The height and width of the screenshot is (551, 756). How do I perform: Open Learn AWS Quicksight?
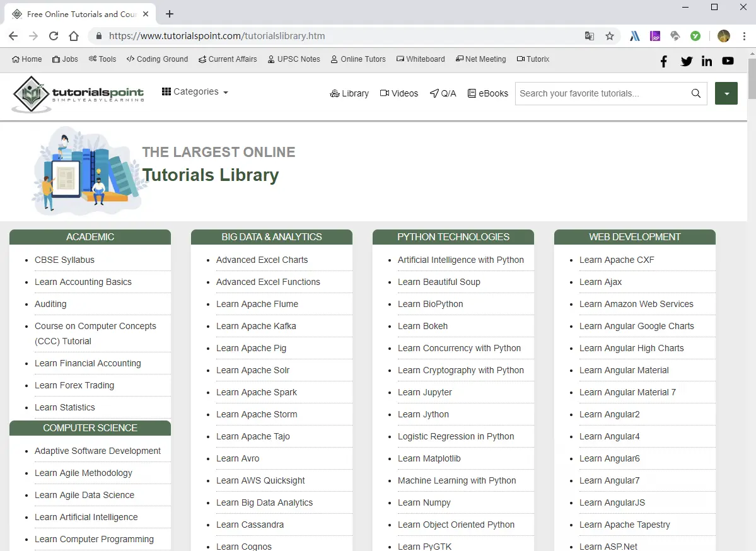[x=260, y=480]
